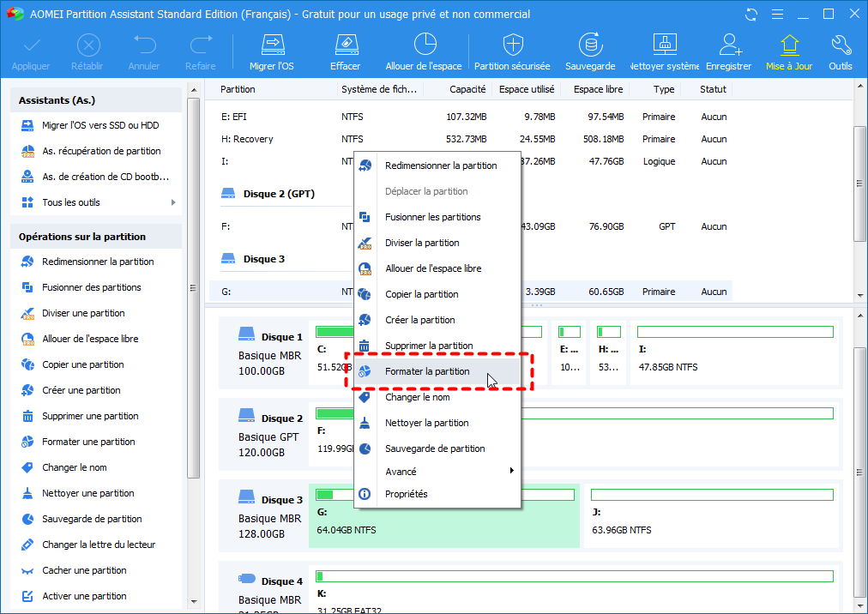Choose Copier la partition context entry
This screenshot has width=868, height=614.
[437, 294]
